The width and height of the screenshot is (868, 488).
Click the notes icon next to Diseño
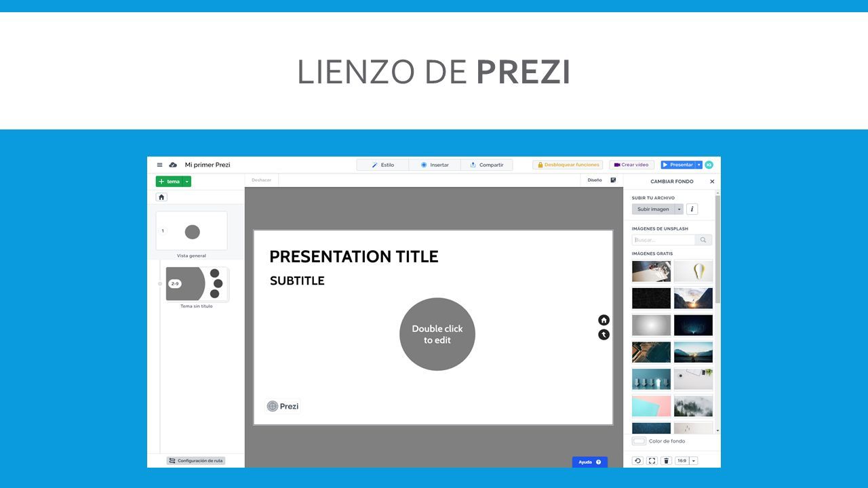click(613, 180)
